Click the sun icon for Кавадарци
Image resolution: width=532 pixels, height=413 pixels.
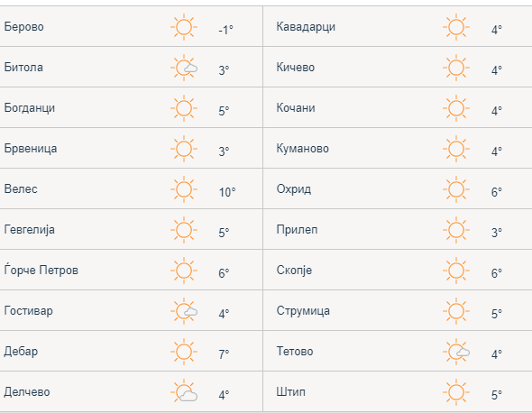pyautogui.click(x=456, y=27)
